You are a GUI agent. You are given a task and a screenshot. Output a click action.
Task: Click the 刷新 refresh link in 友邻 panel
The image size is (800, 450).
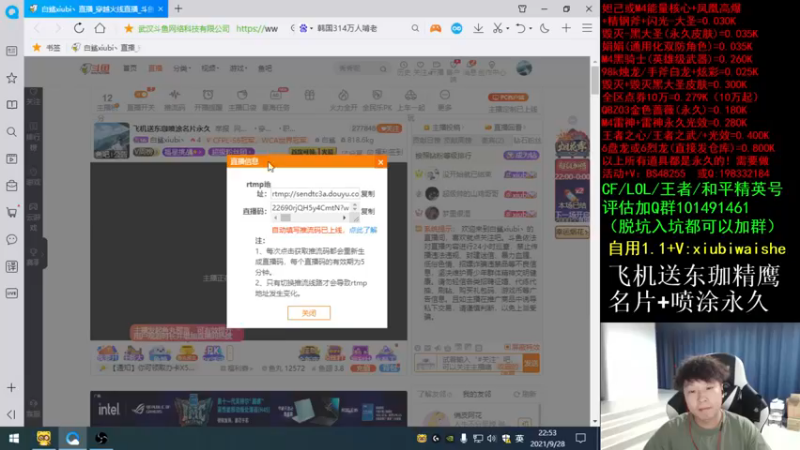[525, 394]
